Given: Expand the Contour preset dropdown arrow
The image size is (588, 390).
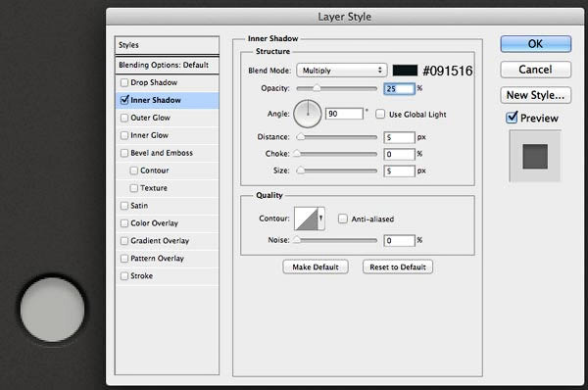Looking at the screenshot, I should tap(321, 219).
